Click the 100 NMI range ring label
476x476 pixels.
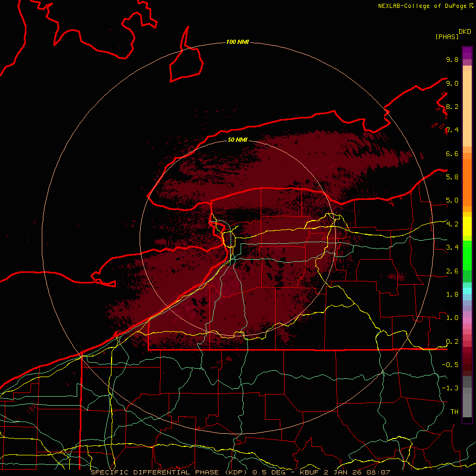tap(237, 42)
